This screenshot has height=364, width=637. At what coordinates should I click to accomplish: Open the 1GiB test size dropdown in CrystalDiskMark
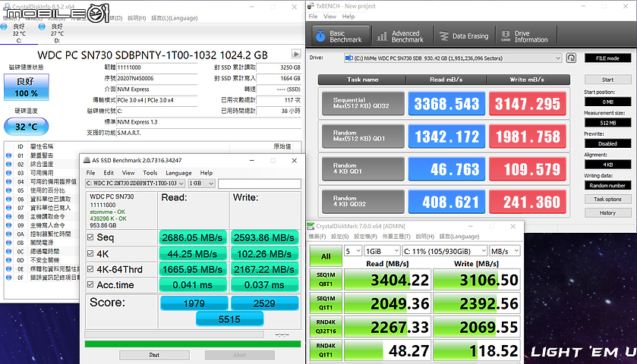tap(381, 251)
